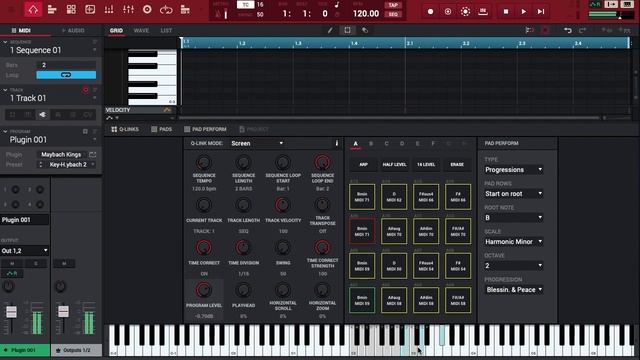The width and height of the screenshot is (640, 360).
Task: Open the Type Progressions dropdown
Action: tap(513, 169)
